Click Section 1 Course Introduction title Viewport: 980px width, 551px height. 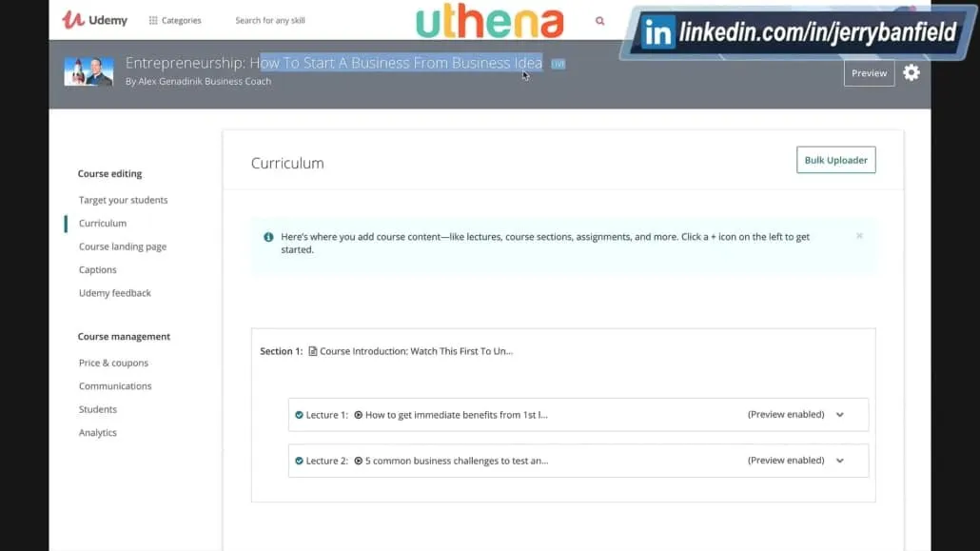click(416, 351)
